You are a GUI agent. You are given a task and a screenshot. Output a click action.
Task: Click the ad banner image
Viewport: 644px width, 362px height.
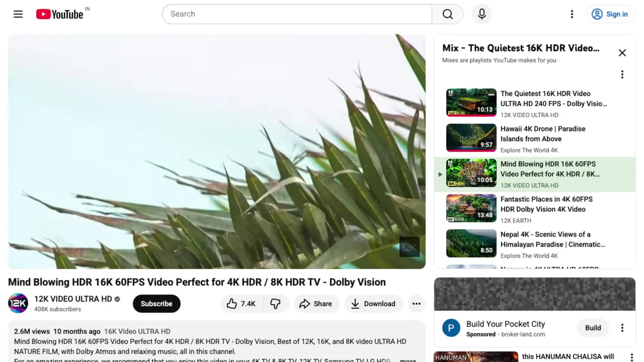point(535,294)
